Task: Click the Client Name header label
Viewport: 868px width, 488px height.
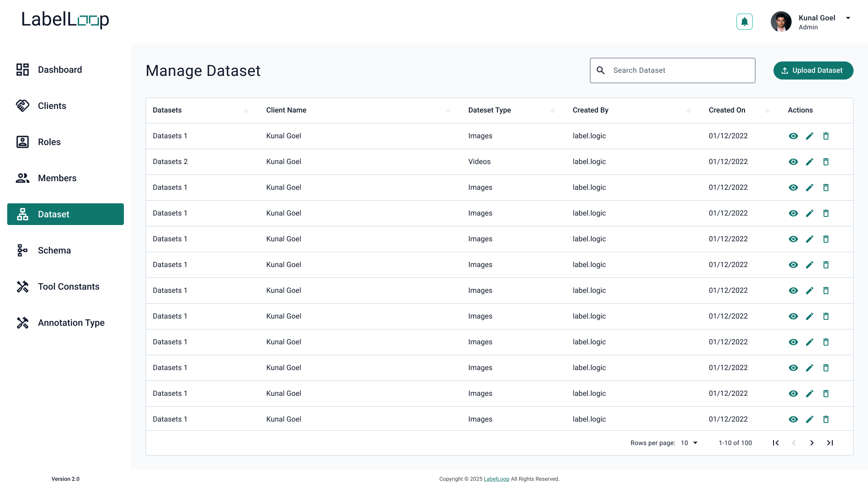Action: coord(286,110)
